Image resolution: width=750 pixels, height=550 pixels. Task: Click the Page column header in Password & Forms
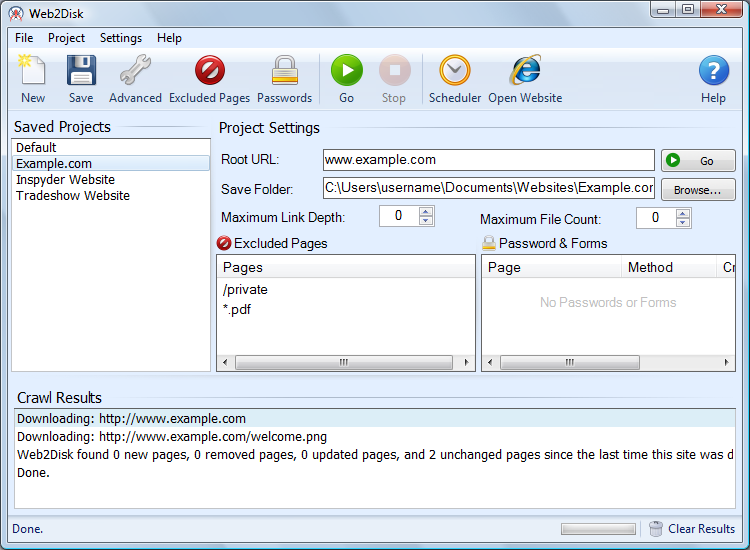click(551, 267)
